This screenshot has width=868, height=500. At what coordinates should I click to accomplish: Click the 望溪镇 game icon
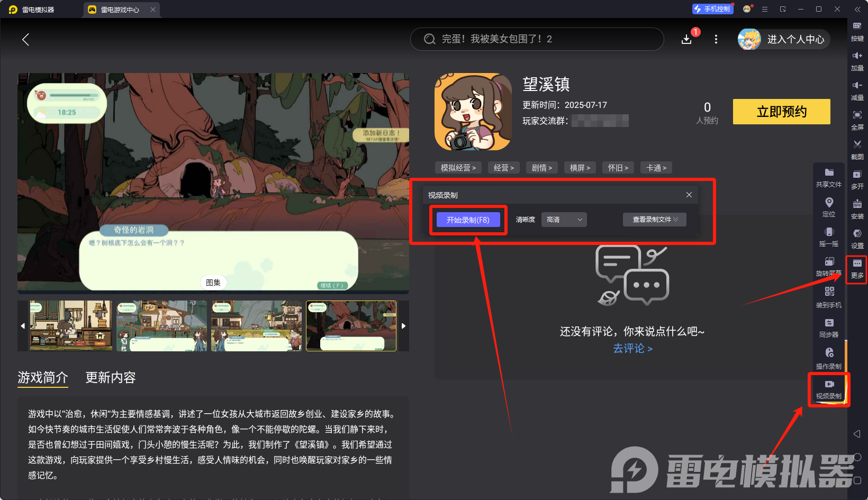[x=473, y=112]
